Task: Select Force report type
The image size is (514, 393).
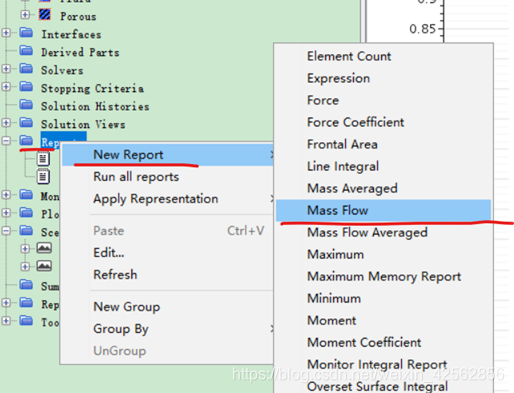Action: coord(383,100)
